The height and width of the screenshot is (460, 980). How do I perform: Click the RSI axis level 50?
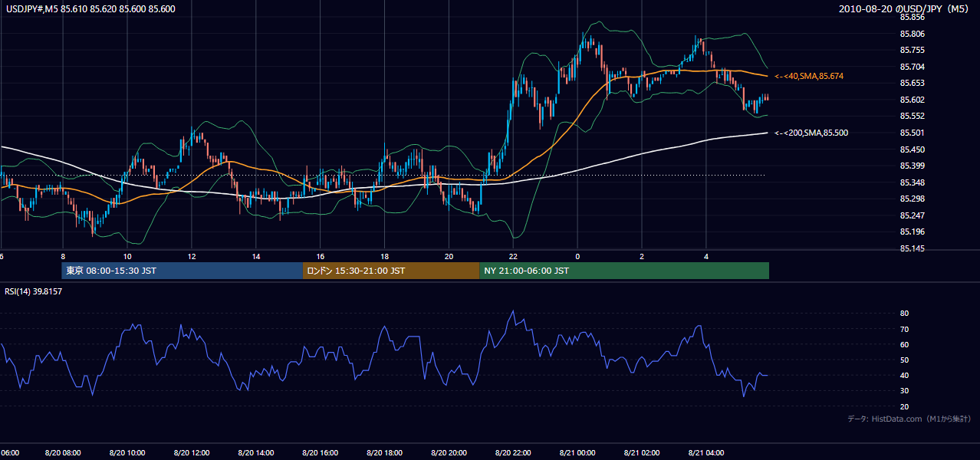[904, 360]
